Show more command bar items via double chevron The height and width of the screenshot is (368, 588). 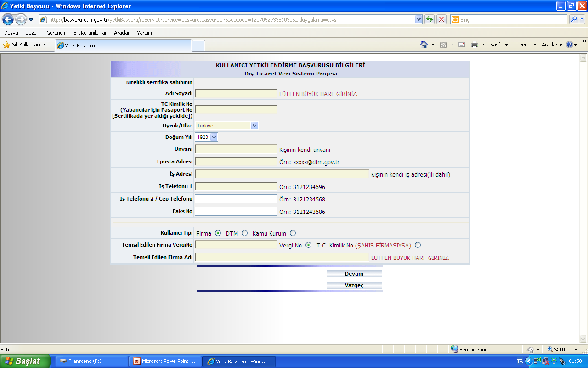pos(584,41)
